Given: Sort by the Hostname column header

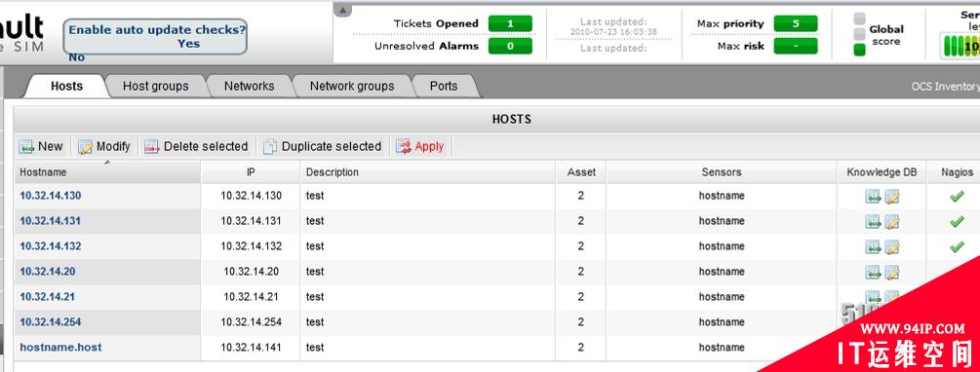Looking at the screenshot, I should coord(43,172).
